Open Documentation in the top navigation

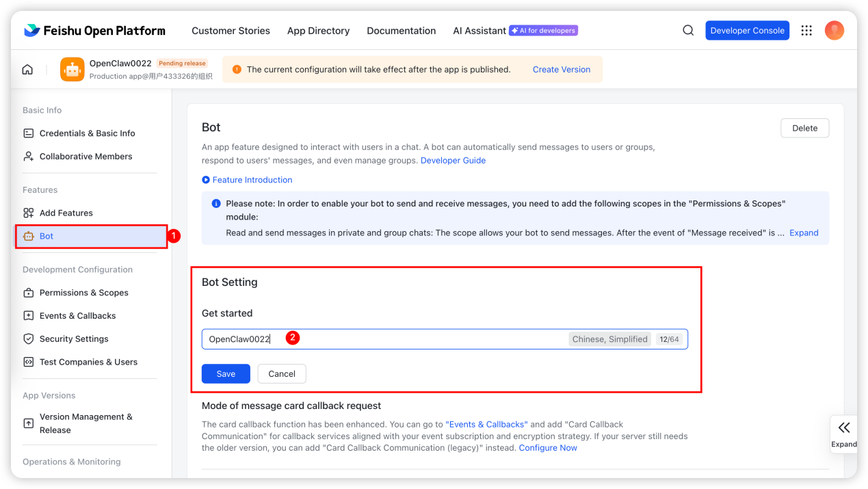tap(401, 31)
